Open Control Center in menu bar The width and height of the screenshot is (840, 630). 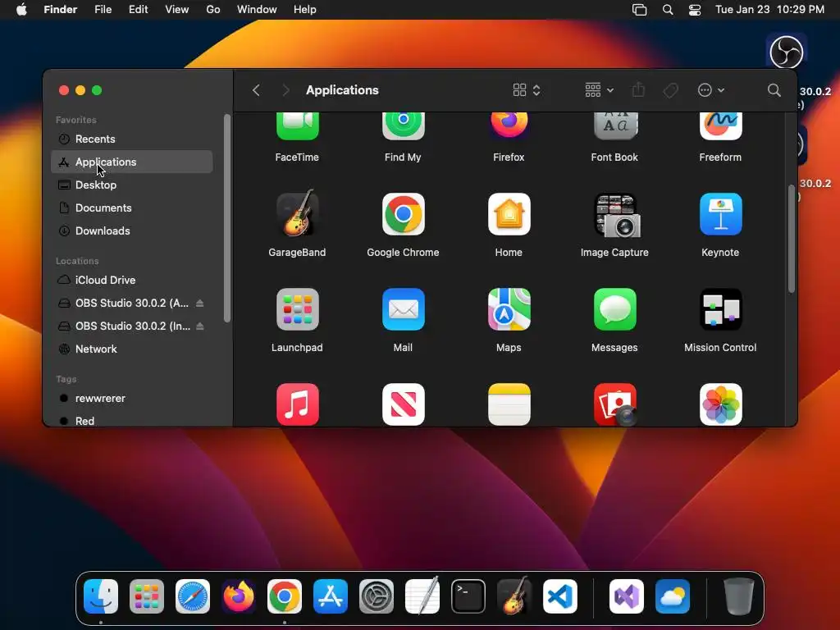click(x=695, y=10)
